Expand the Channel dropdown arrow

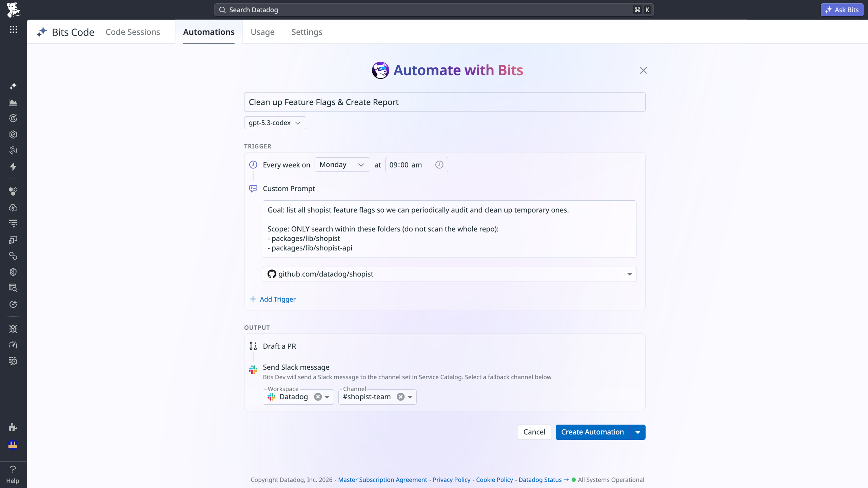410,397
